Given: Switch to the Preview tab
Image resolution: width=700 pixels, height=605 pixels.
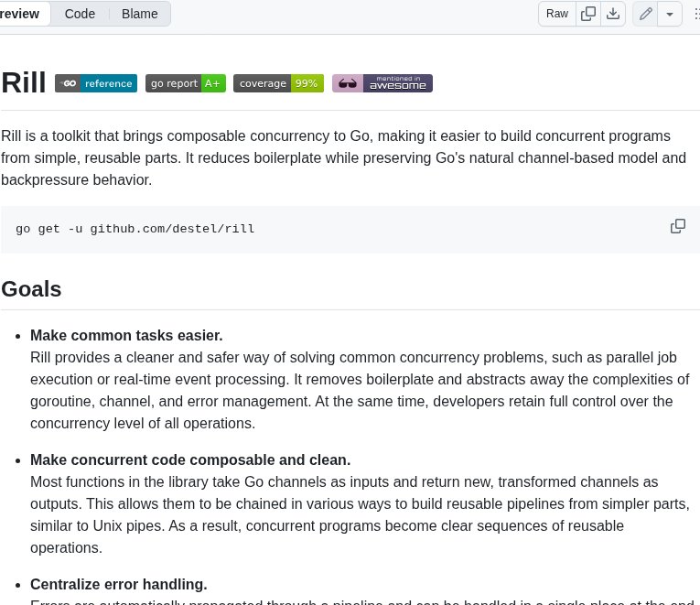Looking at the screenshot, I should click(20, 14).
